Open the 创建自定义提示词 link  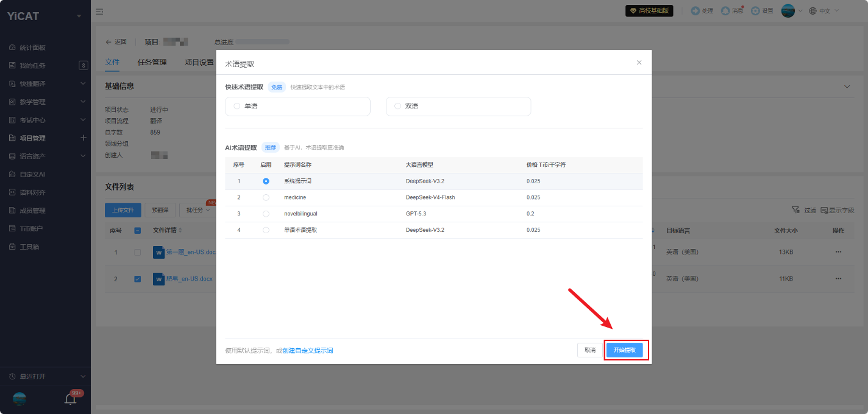308,351
